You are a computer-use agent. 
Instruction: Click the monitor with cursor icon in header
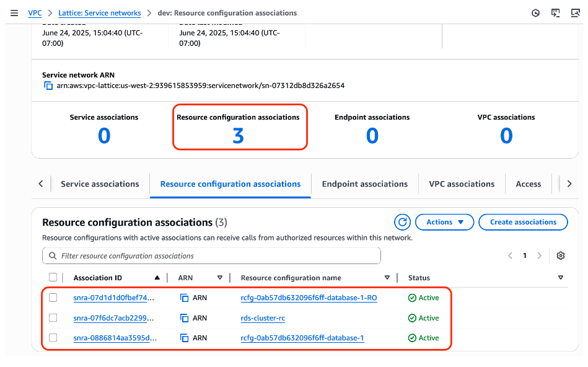tap(555, 13)
